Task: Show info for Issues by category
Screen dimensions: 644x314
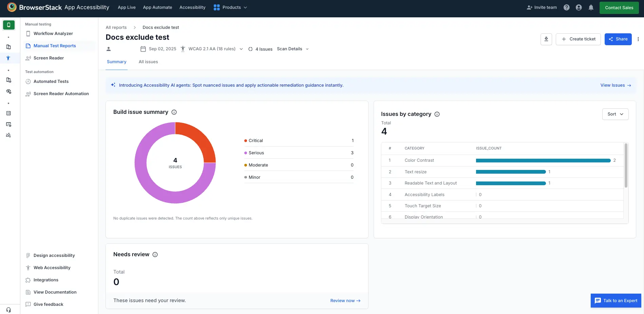Action: click(x=437, y=114)
